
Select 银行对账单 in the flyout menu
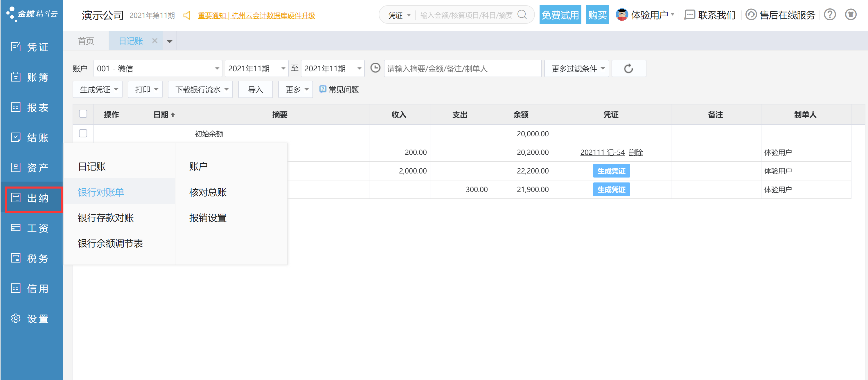click(101, 192)
